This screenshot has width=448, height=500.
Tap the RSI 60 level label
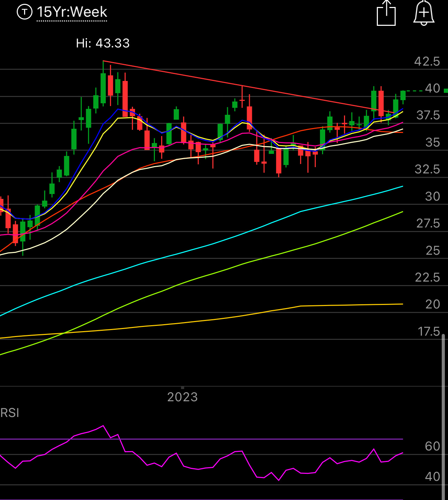point(433,446)
